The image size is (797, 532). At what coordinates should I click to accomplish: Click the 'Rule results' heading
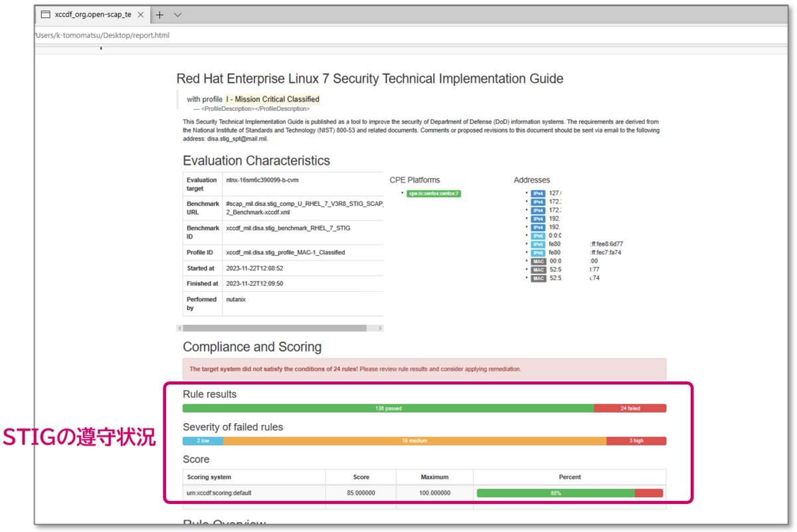click(209, 394)
